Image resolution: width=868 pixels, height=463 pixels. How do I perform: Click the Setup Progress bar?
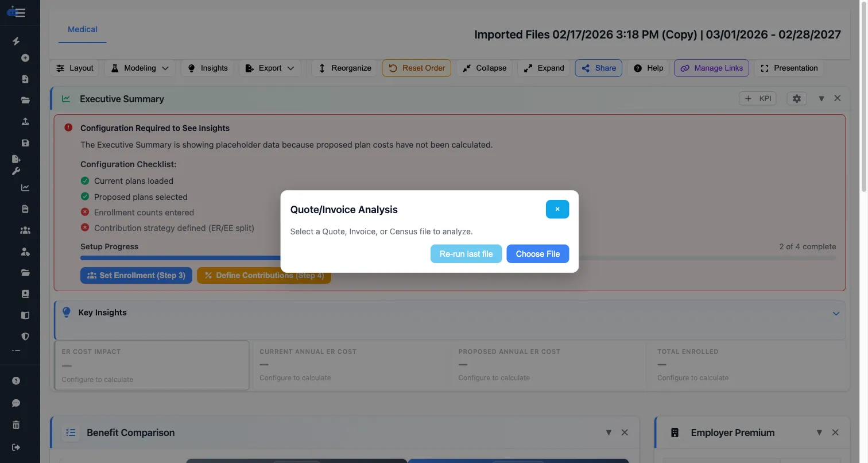(172, 258)
